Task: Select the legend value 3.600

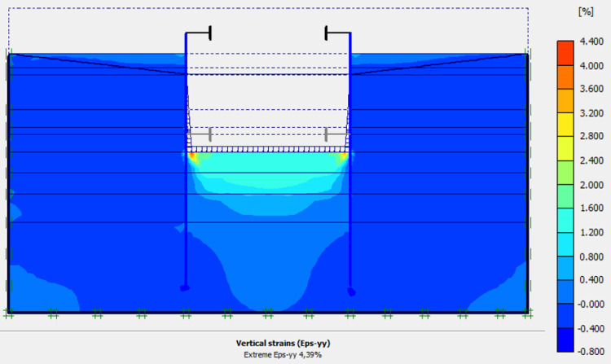Action: (591, 89)
